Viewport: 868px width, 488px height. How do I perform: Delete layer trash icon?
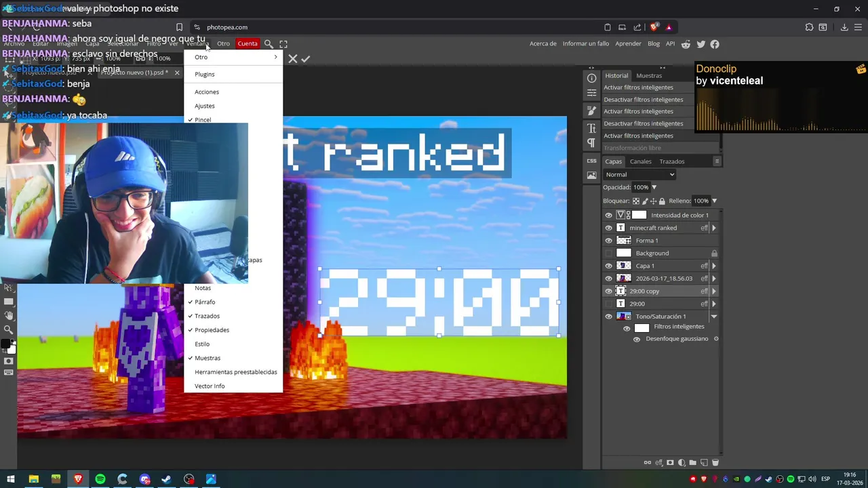[715, 462]
